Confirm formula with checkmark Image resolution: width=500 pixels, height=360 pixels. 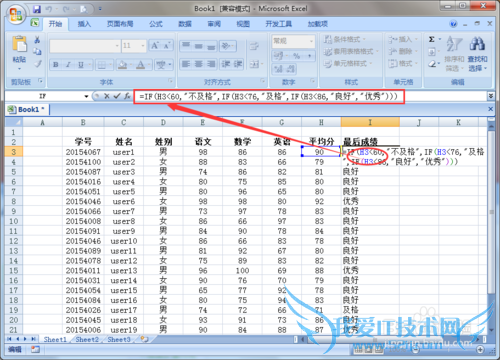click(117, 96)
